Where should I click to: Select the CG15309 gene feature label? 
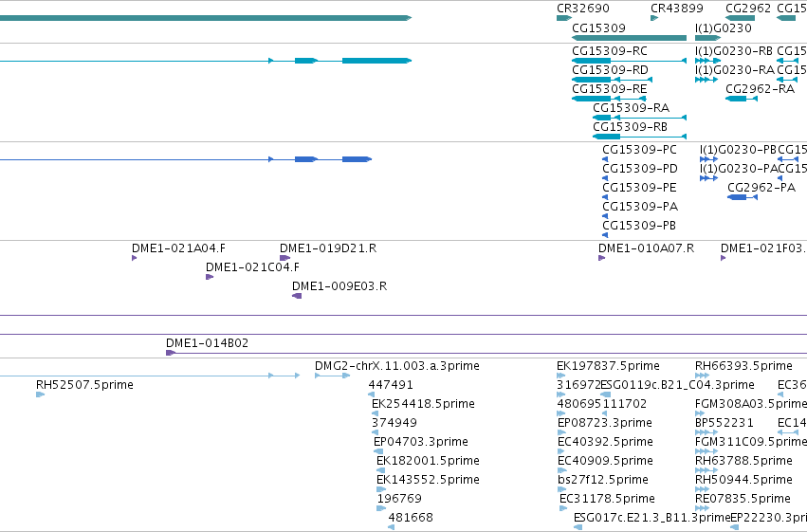pos(598,28)
